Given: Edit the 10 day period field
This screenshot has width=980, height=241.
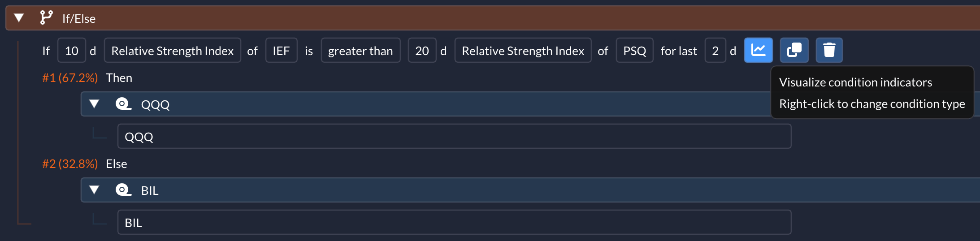Looking at the screenshot, I should 71,51.
